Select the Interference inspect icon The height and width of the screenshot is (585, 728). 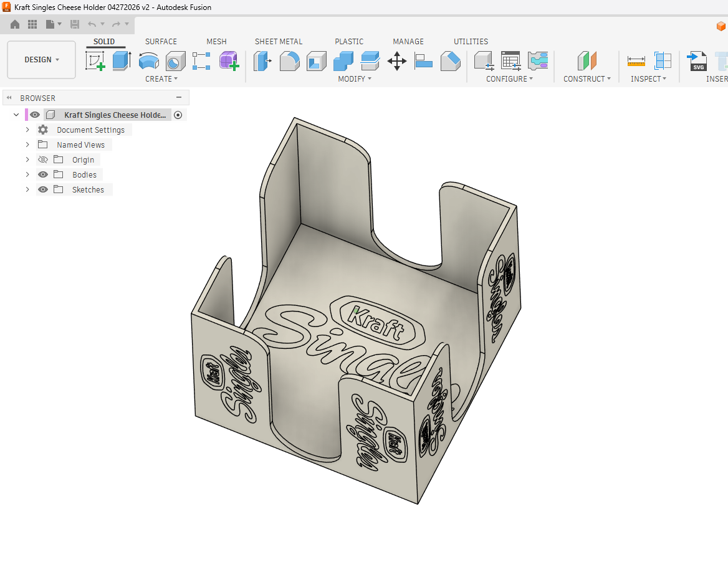(663, 61)
